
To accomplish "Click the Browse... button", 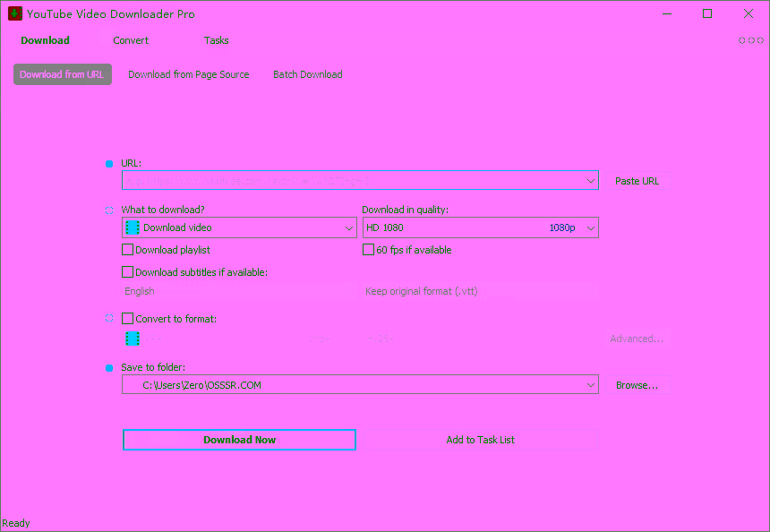I will click(637, 385).
